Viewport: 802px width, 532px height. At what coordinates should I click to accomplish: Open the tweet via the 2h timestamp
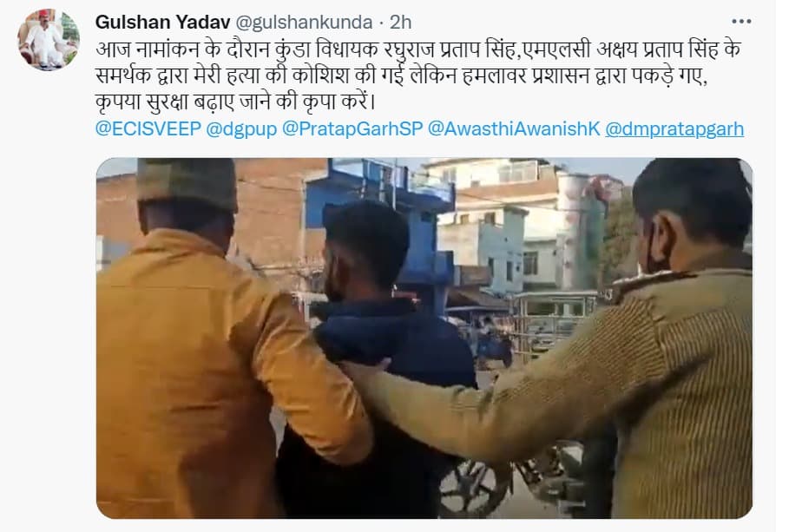pyautogui.click(x=400, y=22)
